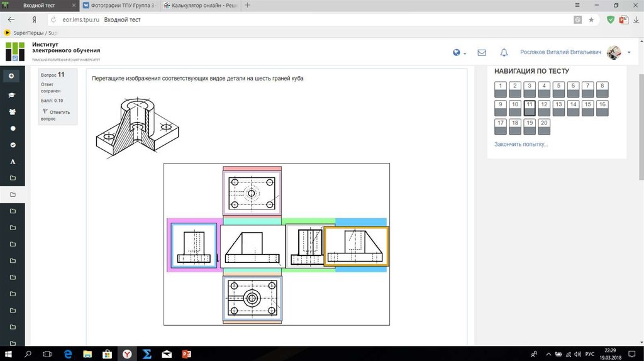Bookmark the page with the star icon
Screen dimensions: 644x361
click(591, 20)
